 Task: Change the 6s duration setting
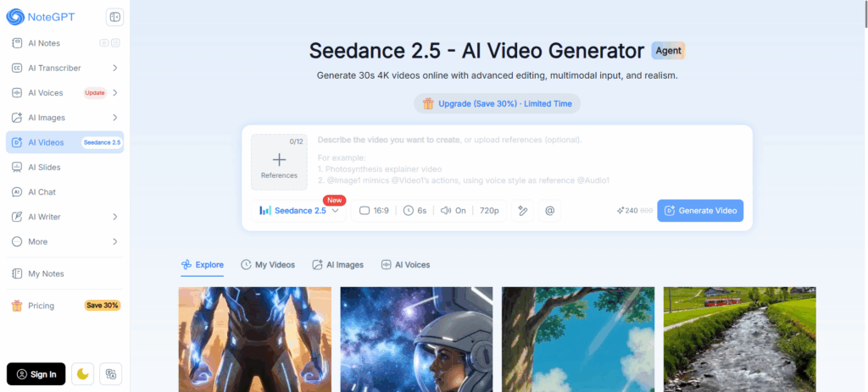point(415,211)
